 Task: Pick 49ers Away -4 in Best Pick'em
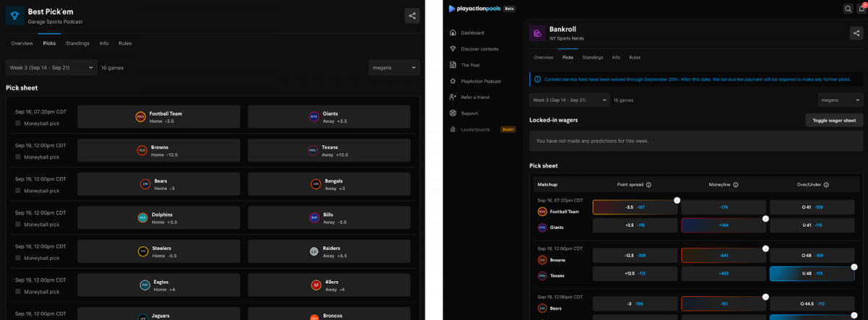click(329, 285)
